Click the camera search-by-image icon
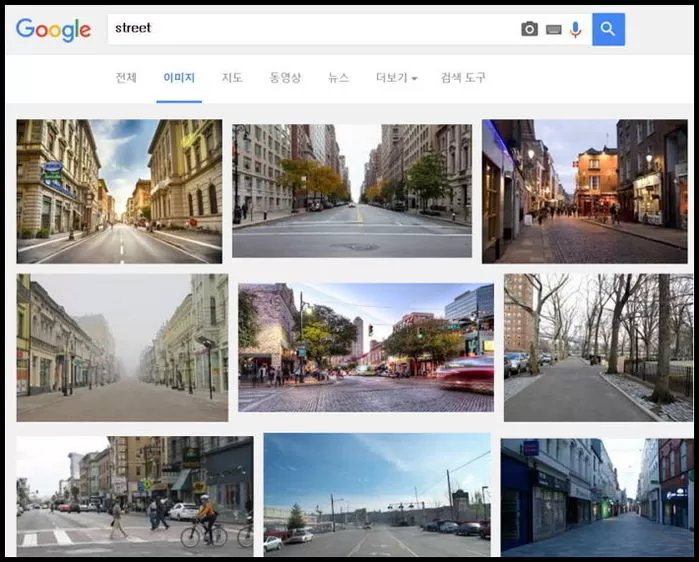699x562 pixels. tap(529, 30)
